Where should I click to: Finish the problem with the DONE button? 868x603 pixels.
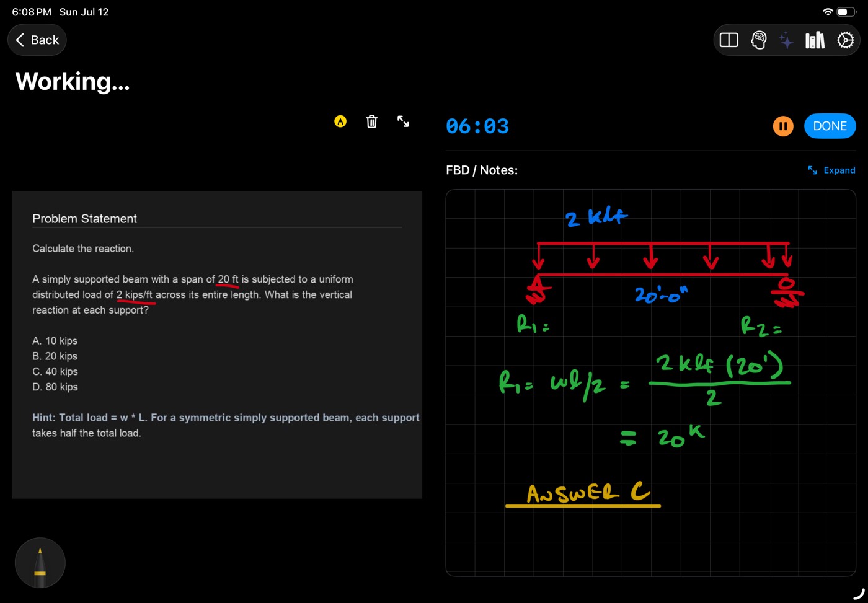point(830,126)
